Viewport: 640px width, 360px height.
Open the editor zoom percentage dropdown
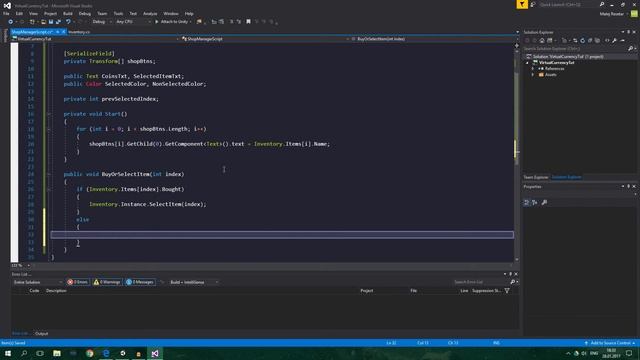21,266
